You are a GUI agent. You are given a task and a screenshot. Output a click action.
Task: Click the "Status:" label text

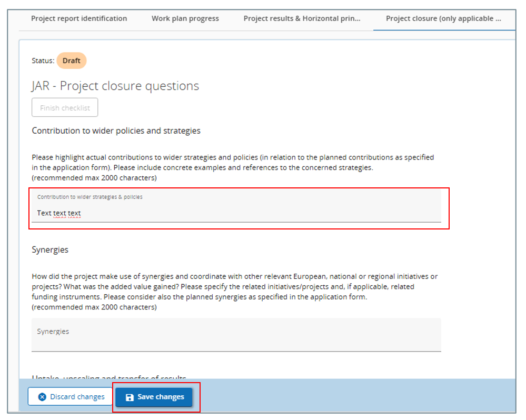(x=43, y=61)
